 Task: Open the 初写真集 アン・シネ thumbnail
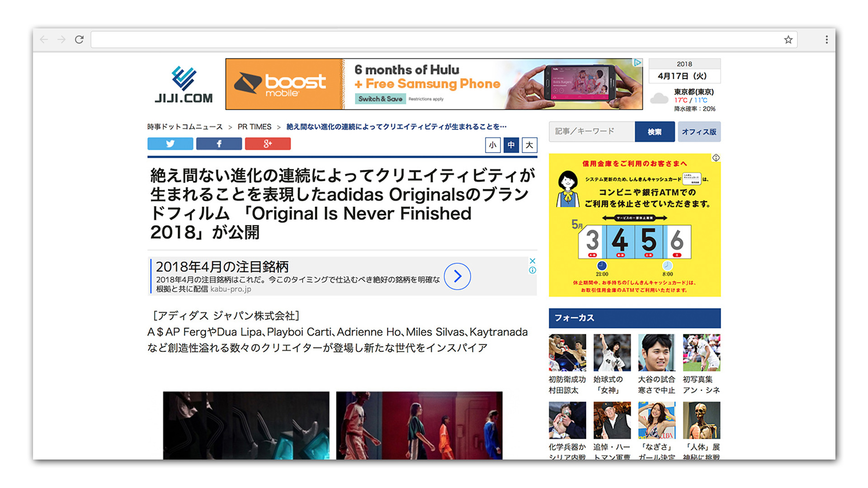(x=702, y=352)
